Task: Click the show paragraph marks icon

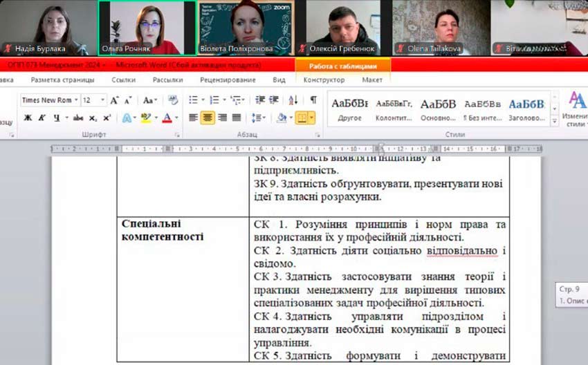Action: (x=313, y=100)
